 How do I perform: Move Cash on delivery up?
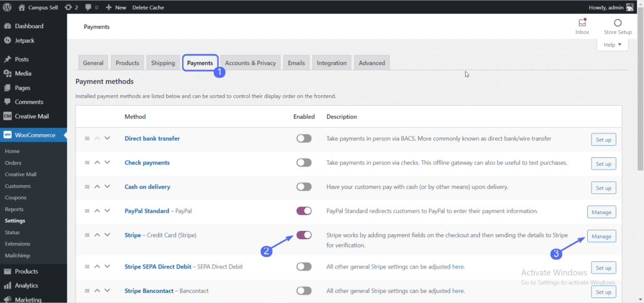click(98, 186)
